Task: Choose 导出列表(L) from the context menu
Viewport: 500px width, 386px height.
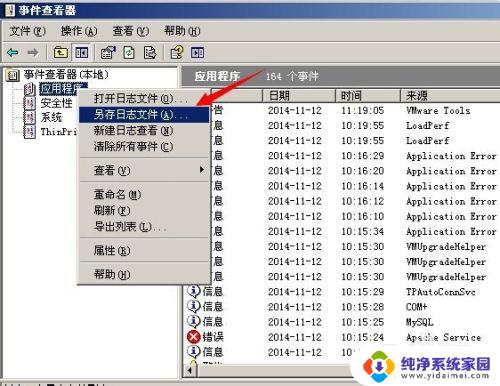Action: 144,226
